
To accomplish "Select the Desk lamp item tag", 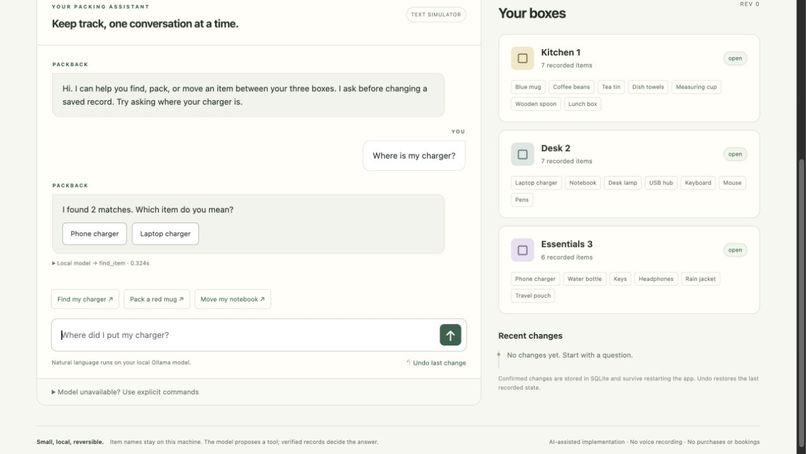I will [x=622, y=183].
